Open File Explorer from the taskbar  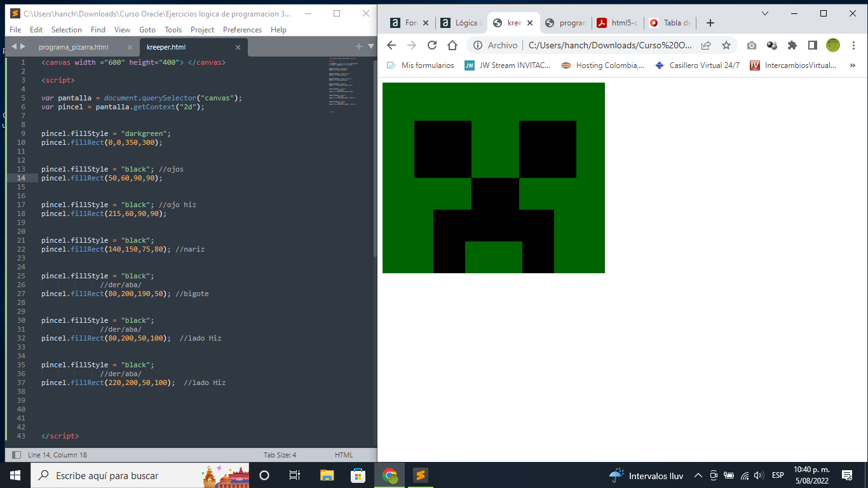coord(327,475)
